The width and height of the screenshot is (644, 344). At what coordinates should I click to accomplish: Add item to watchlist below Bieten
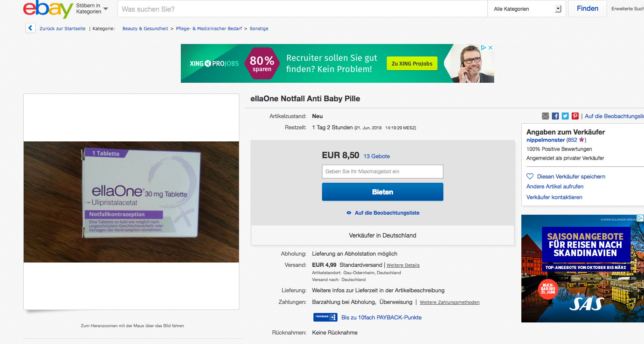[383, 213]
